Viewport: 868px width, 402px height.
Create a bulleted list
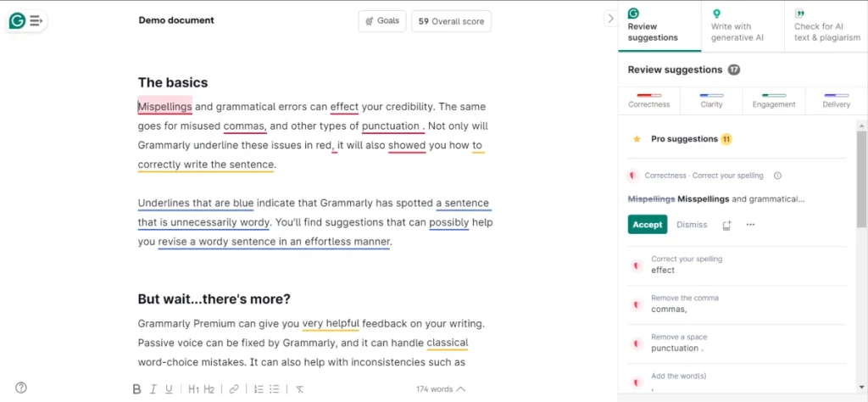275,389
